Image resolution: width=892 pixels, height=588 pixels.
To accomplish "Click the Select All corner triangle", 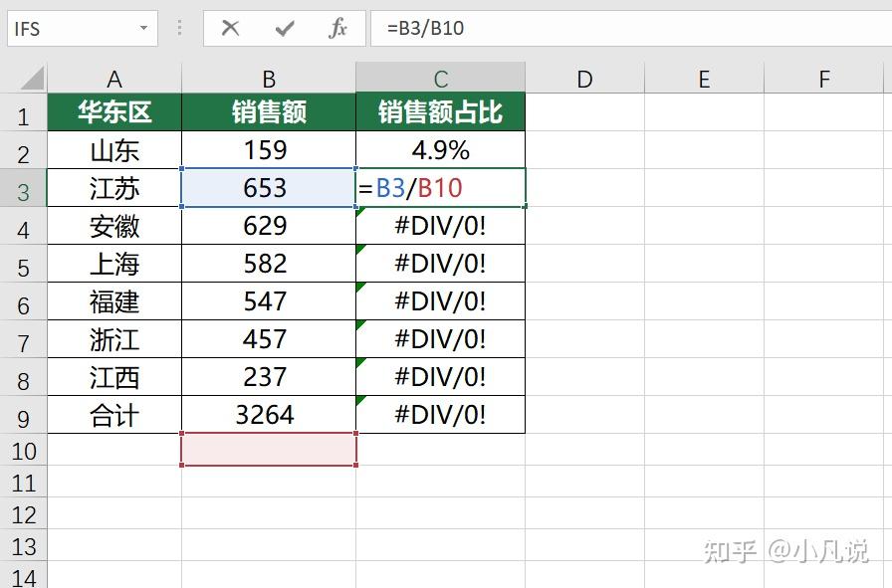I will tap(31, 79).
